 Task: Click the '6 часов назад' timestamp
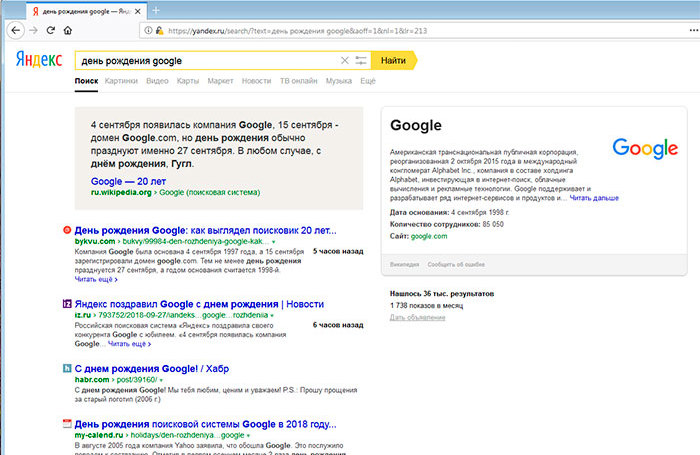[x=338, y=325]
